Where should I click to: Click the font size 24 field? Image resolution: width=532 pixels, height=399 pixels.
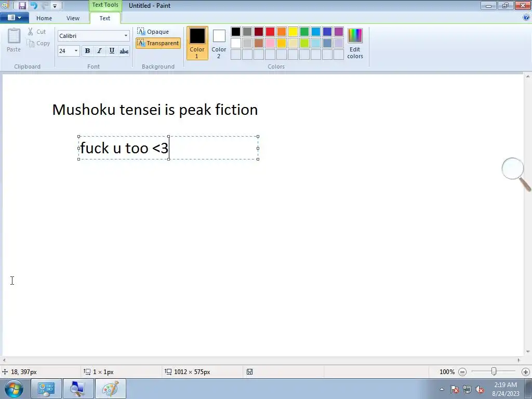(x=65, y=51)
